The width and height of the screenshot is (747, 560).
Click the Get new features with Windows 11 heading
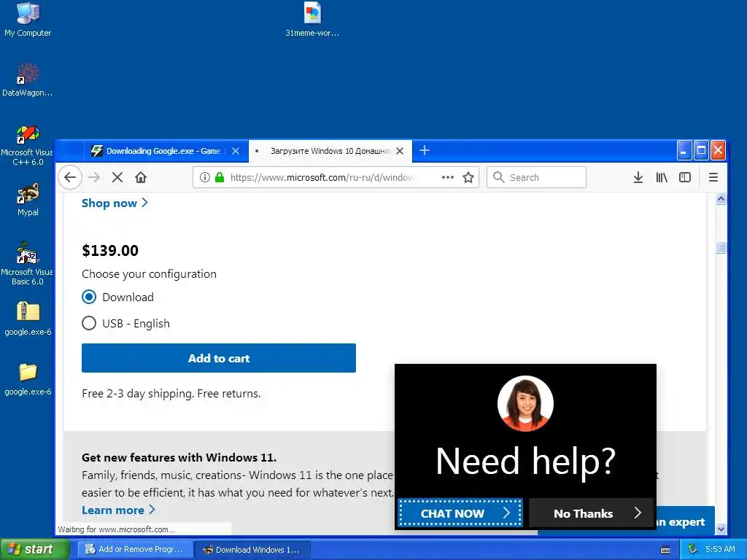(179, 458)
